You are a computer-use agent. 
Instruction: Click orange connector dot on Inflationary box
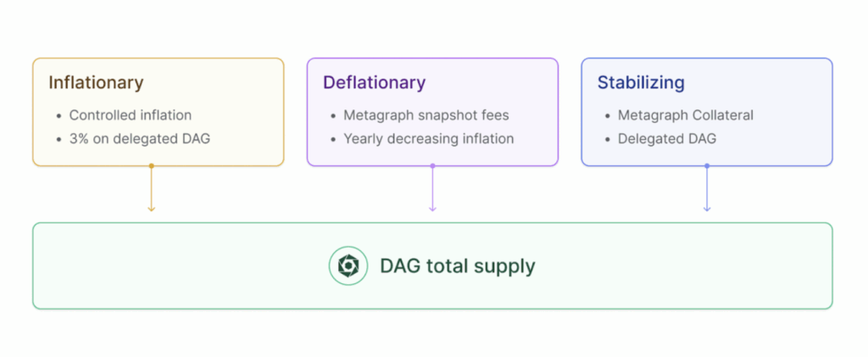click(x=151, y=166)
